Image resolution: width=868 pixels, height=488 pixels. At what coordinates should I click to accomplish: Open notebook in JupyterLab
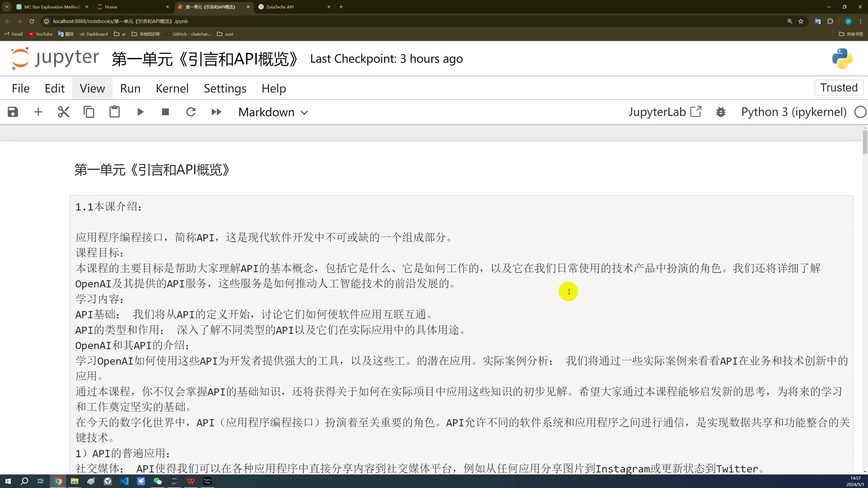(x=665, y=112)
